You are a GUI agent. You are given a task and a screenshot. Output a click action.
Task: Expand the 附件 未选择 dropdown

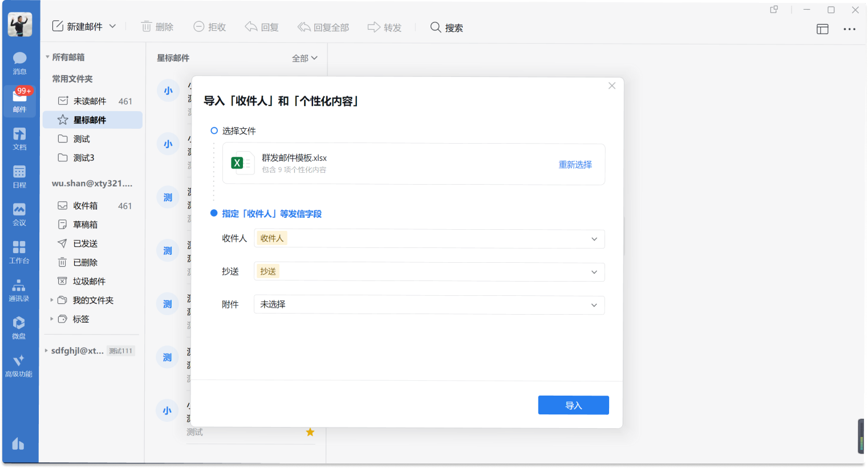coord(594,305)
